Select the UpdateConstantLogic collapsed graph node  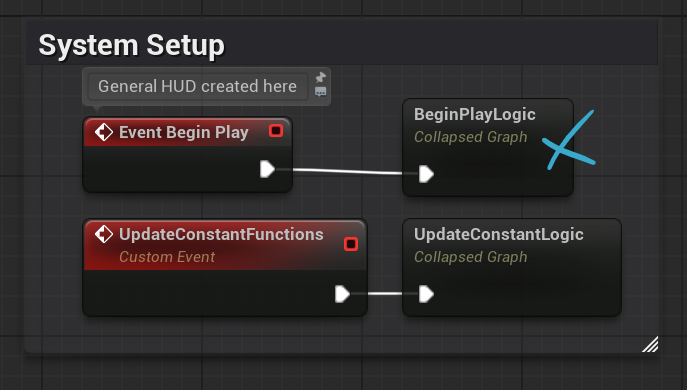[512, 267]
